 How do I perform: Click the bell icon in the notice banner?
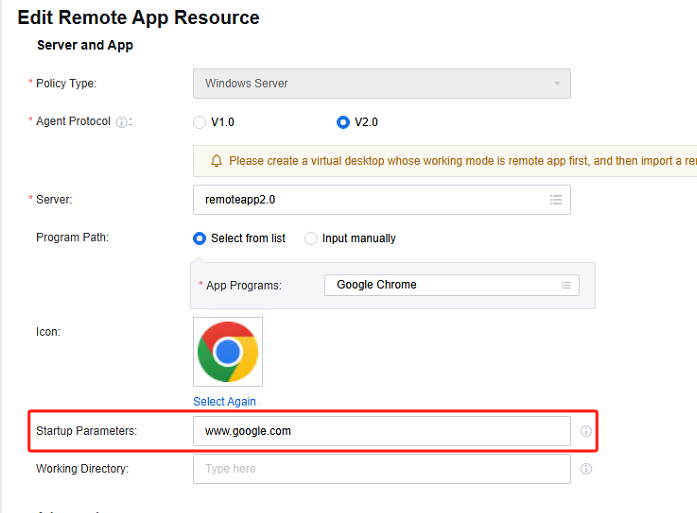216,161
